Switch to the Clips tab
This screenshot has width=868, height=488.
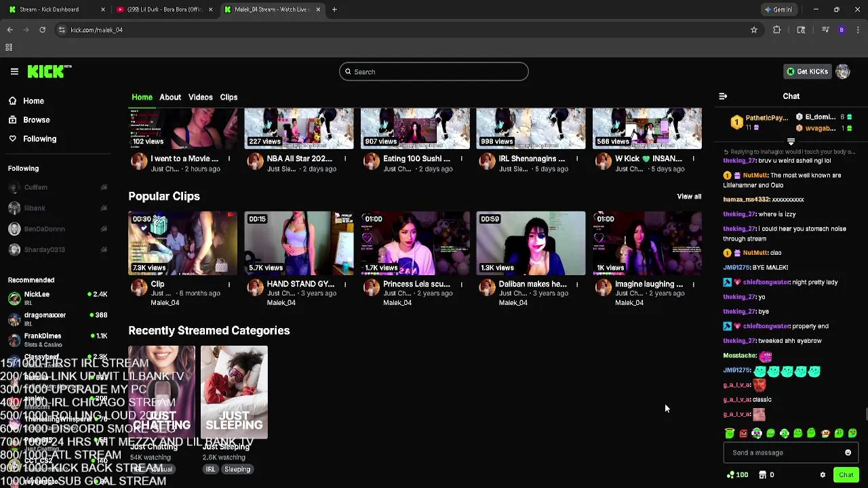[x=229, y=98]
